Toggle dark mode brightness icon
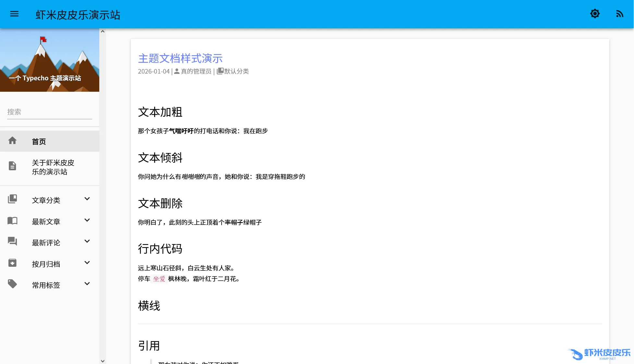 pos(595,14)
